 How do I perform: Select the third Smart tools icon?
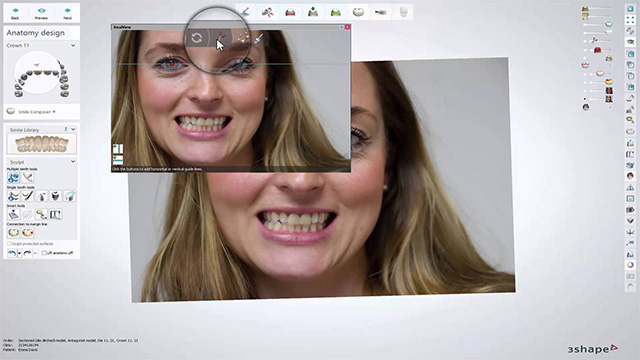[41, 214]
